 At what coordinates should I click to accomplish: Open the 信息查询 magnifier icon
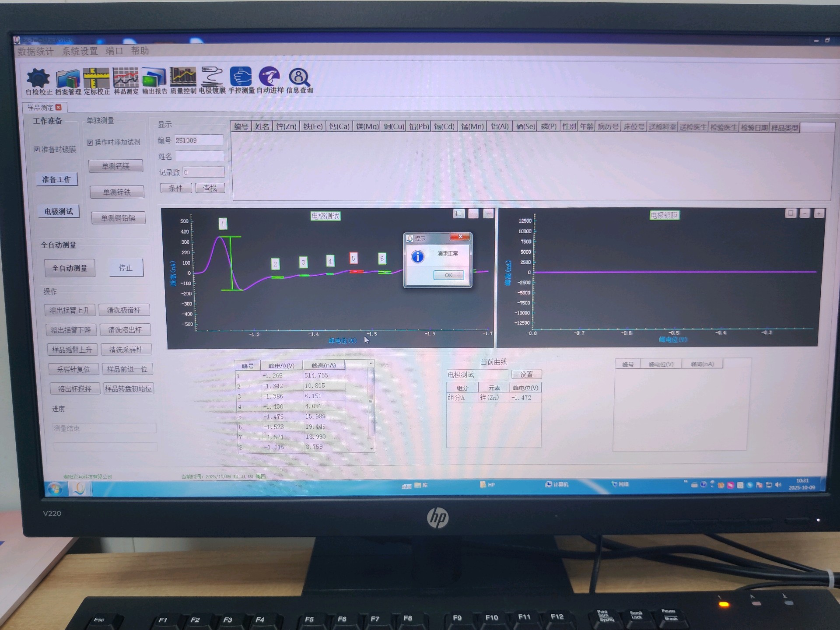coord(299,77)
